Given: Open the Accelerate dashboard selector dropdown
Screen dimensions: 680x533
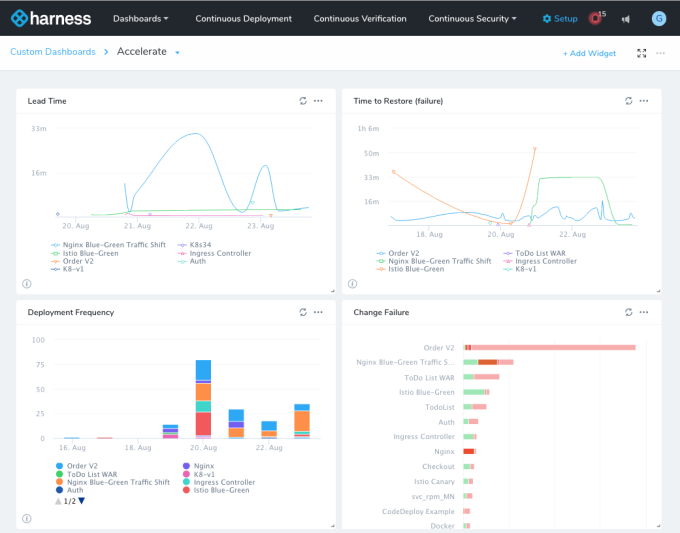Looking at the screenshot, I should tap(177, 53).
